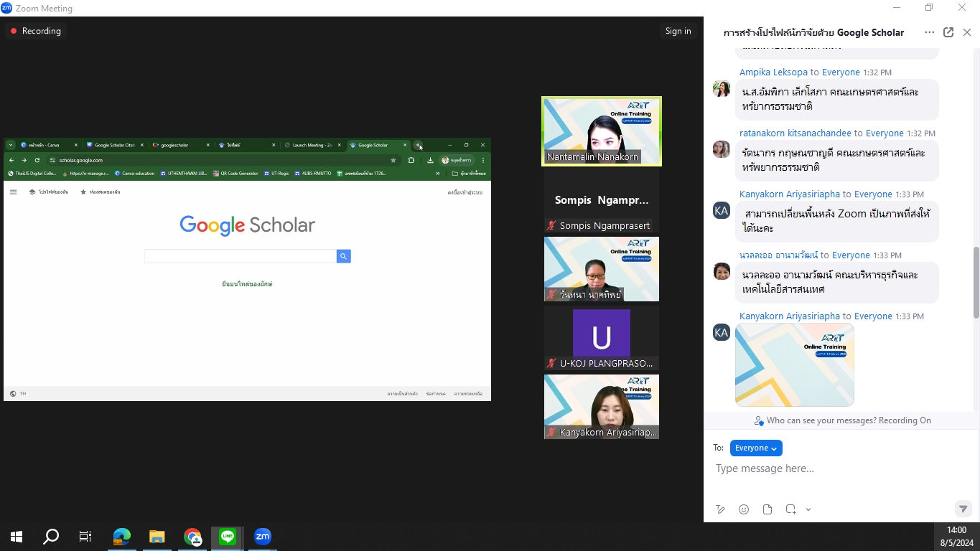Click the muted mic icon on รันทนา tile
The width and height of the screenshot is (980, 551).
tap(551, 294)
